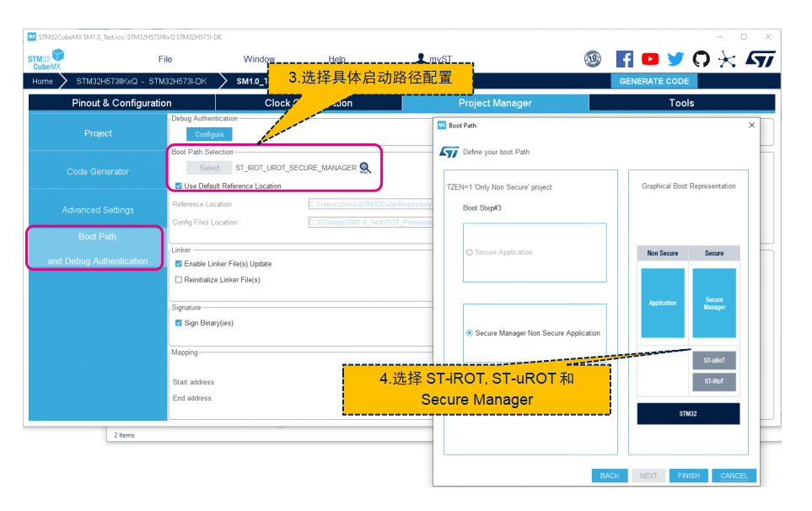This screenshot has width=812, height=511.
Task: Select Secure Application radio option
Action: pyautogui.click(x=469, y=252)
